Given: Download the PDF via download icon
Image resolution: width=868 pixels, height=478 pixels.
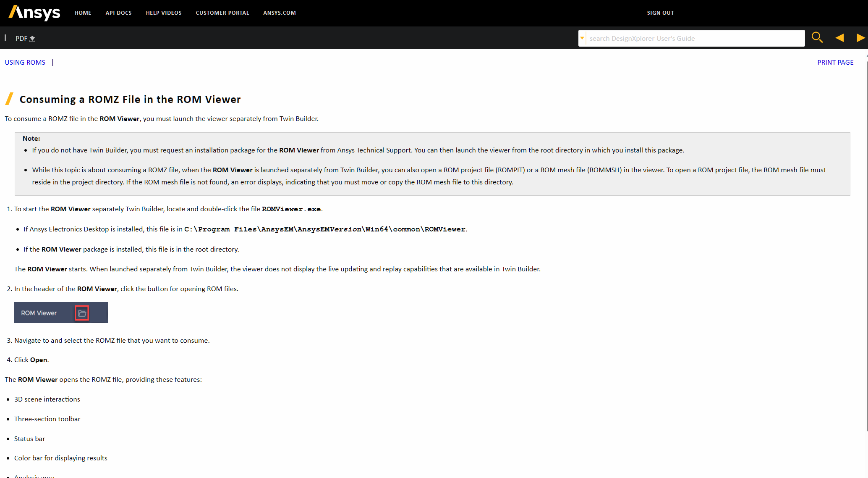Looking at the screenshot, I should (32, 39).
